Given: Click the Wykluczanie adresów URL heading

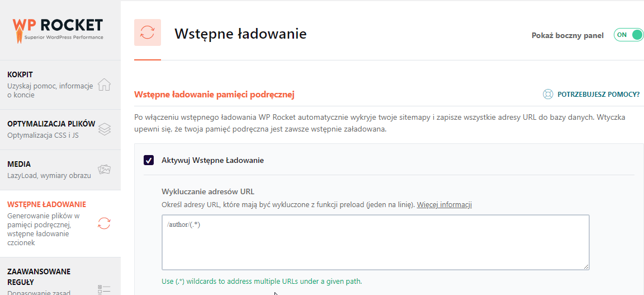Looking at the screenshot, I should pos(208,191).
